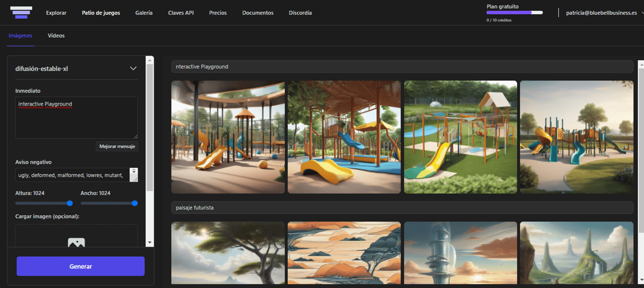
Task: Open the futuristic tower at sunset image
Action: point(461,253)
